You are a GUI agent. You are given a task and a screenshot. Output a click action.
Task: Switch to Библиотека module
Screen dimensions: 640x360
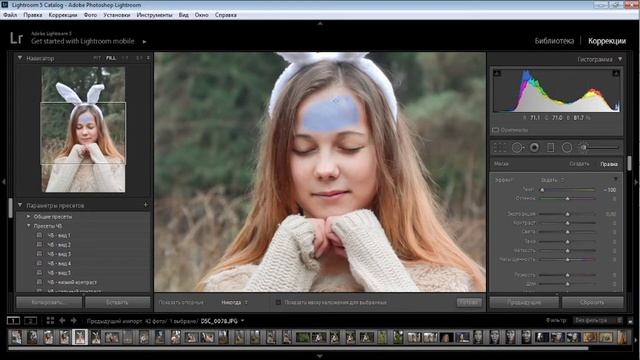pos(554,41)
